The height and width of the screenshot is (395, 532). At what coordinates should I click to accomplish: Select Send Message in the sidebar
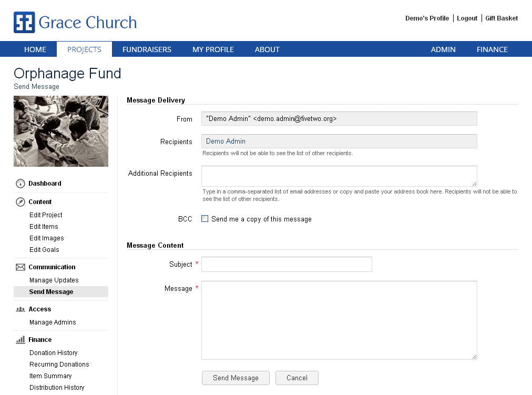[61, 292]
